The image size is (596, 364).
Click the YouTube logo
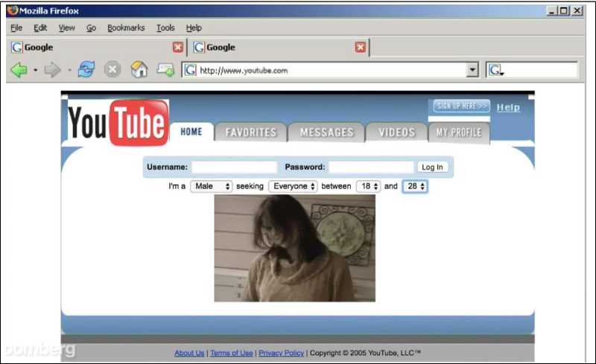point(118,122)
